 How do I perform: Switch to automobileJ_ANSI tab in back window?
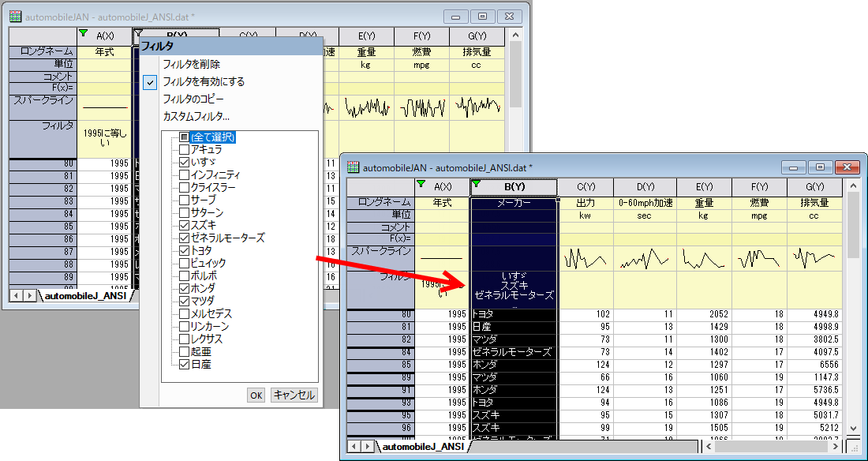pyautogui.click(x=88, y=296)
